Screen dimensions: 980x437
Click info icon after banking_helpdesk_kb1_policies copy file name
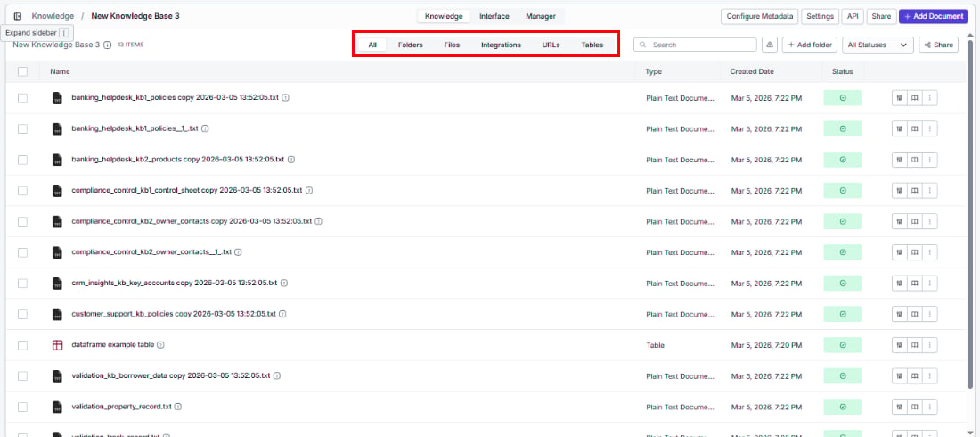click(x=286, y=98)
